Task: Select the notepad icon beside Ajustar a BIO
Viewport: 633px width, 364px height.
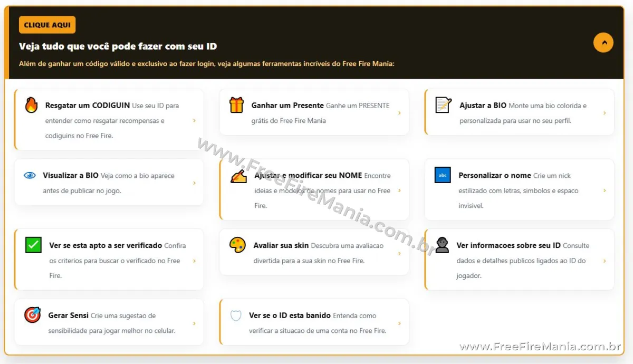Action: coord(443,105)
